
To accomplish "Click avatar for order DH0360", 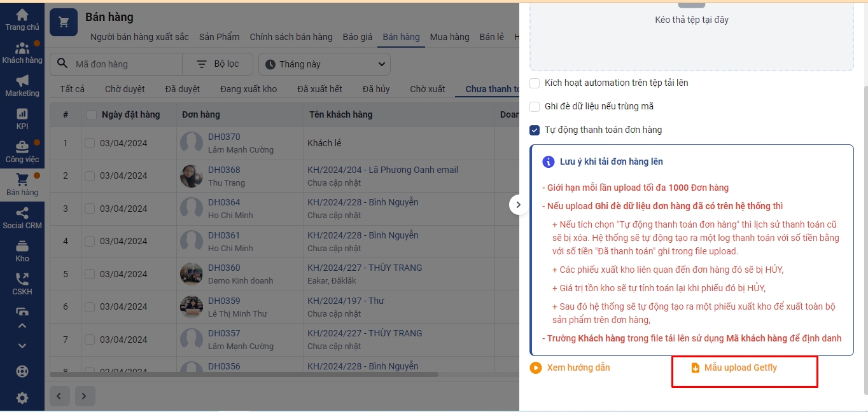I will (192, 274).
